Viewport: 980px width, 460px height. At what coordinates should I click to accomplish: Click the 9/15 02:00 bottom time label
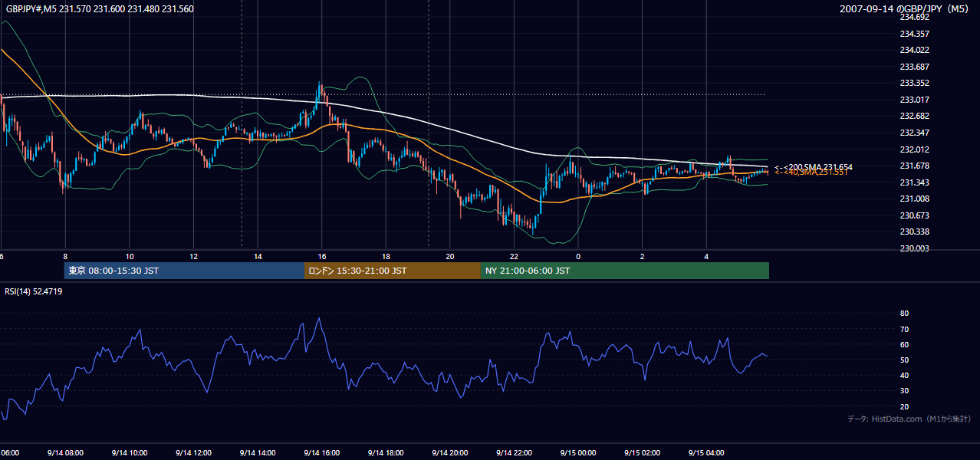click(642, 453)
